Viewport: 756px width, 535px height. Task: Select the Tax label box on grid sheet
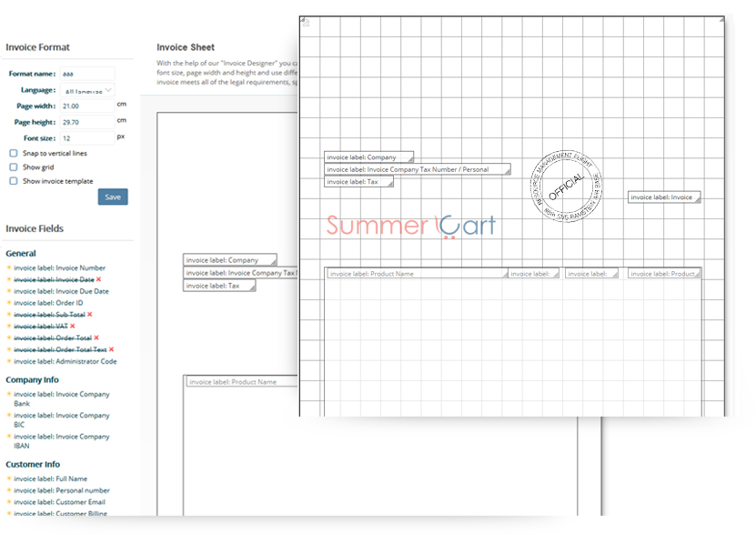pyautogui.click(x=358, y=182)
